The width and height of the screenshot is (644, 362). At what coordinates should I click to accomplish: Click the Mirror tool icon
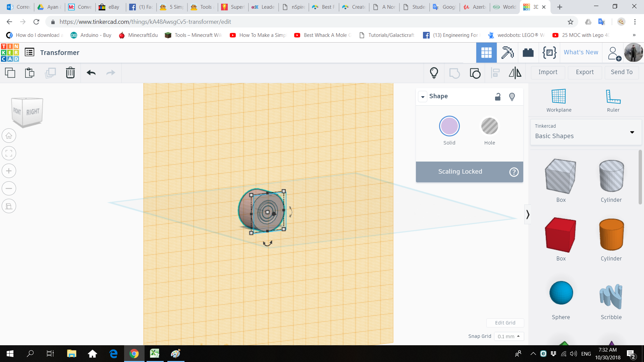click(515, 73)
